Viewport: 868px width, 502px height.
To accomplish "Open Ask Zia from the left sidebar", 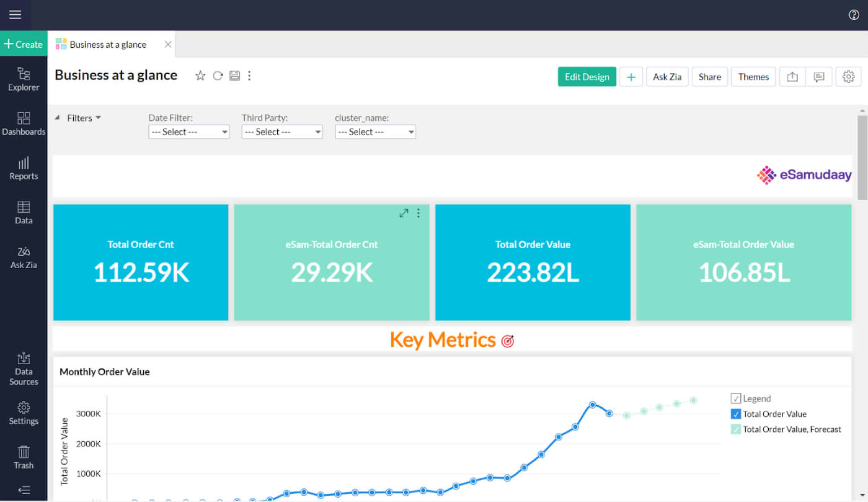I will 24,256.
